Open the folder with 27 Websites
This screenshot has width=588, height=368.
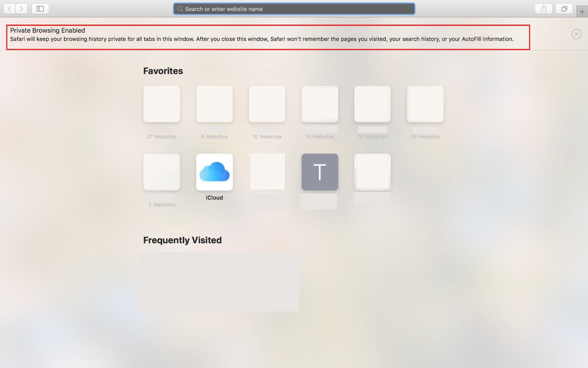click(x=162, y=104)
